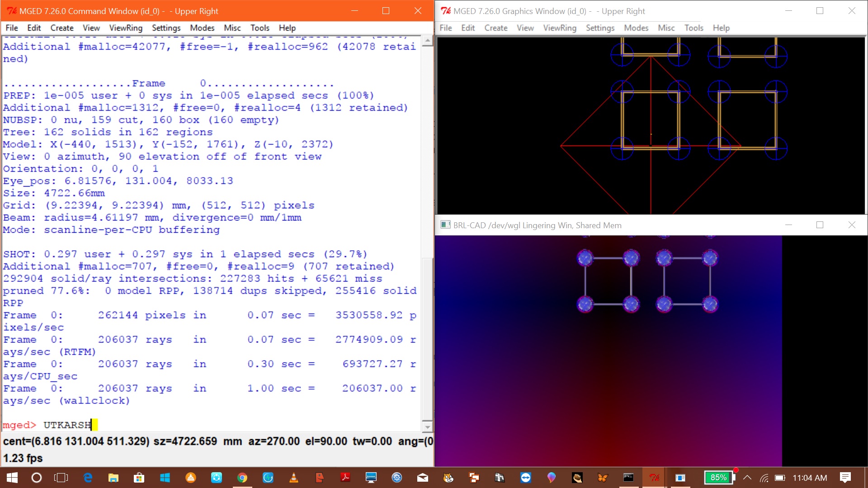868x488 pixels.
Task: Open File menu in Command Window
Action: tap(12, 28)
